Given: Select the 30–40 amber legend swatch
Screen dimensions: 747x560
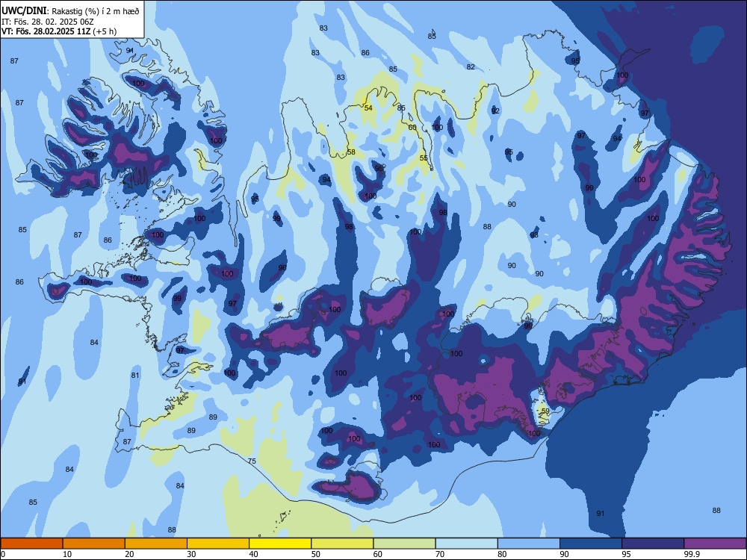Looking at the screenshot, I should coord(218,544).
